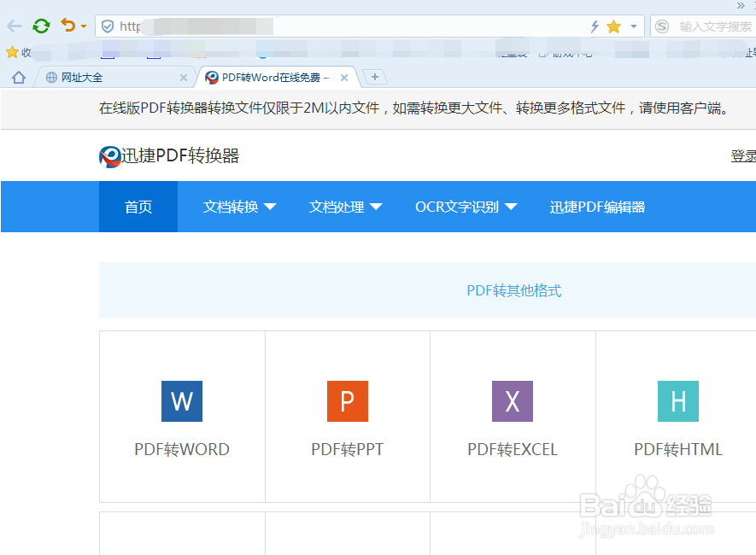This screenshot has height=555, width=756.
Task: Click the Sogou search "S" icon
Action: pyautogui.click(x=662, y=26)
